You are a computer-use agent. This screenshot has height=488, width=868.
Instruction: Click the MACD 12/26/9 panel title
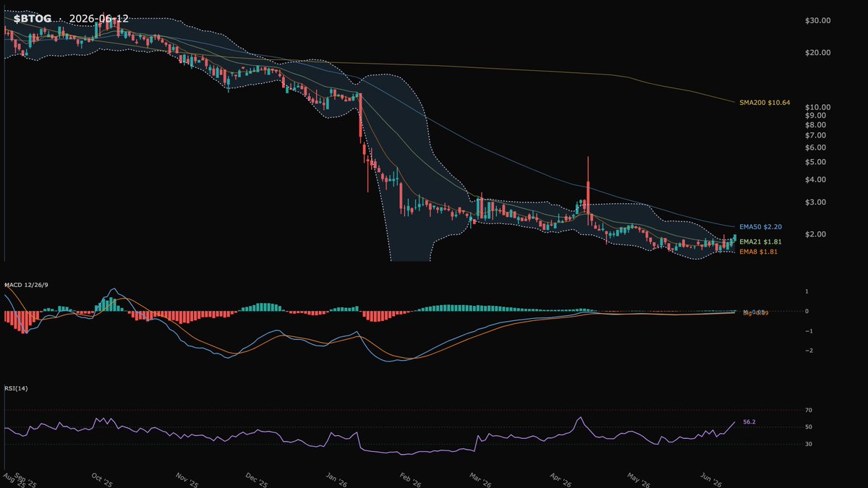[26, 286]
